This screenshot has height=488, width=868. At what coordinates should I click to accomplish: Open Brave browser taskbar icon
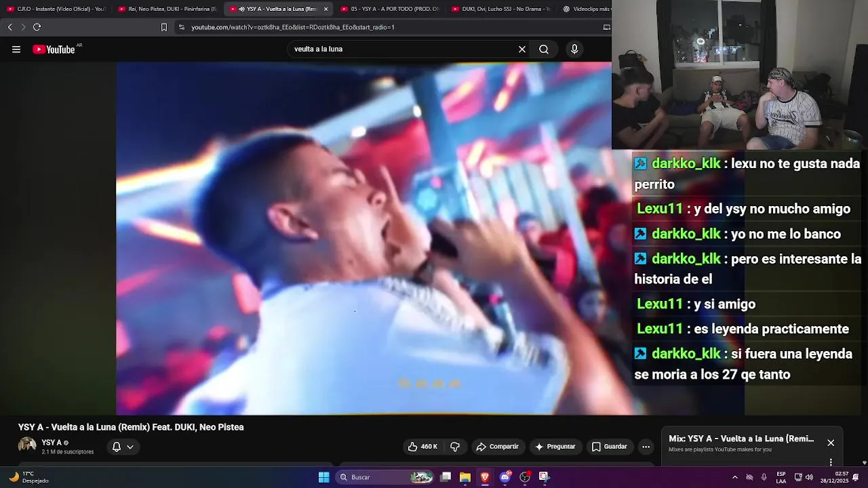[485, 477]
